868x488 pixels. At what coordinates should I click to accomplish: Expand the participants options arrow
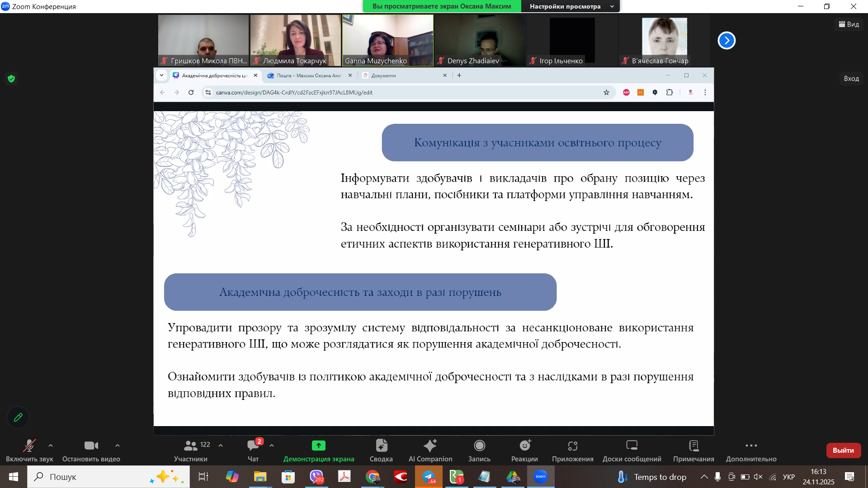click(221, 446)
